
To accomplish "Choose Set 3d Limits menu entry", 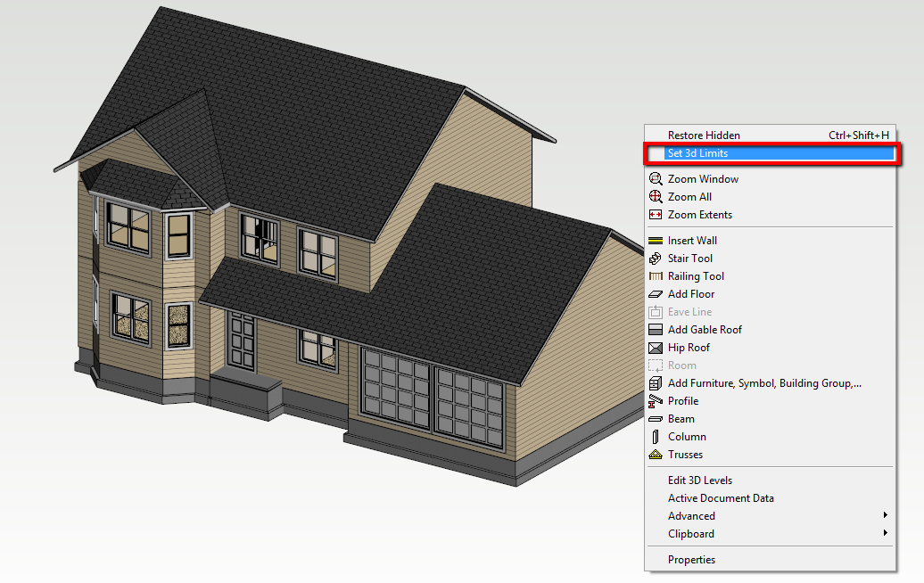I will [x=697, y=153].
